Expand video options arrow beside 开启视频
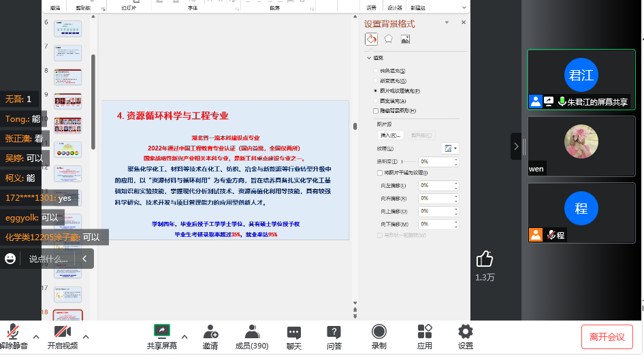 pyautogui.click(x=86, y=336)
